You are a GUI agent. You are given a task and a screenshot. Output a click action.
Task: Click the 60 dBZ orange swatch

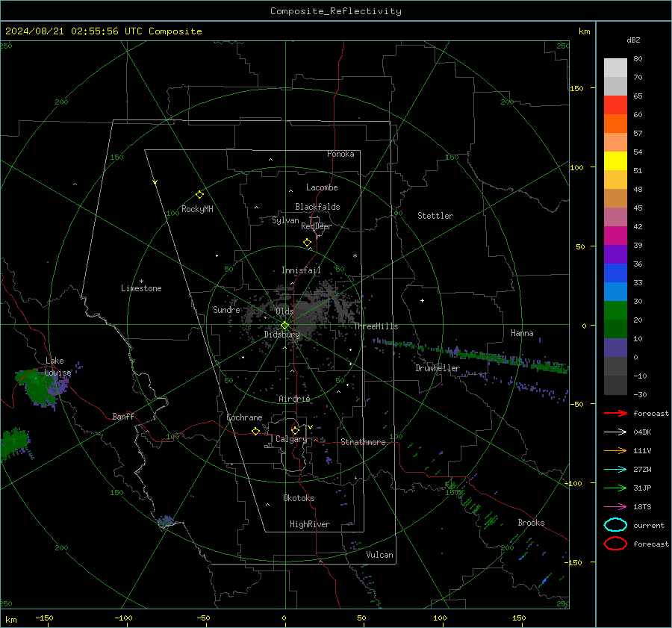[615, 123]
